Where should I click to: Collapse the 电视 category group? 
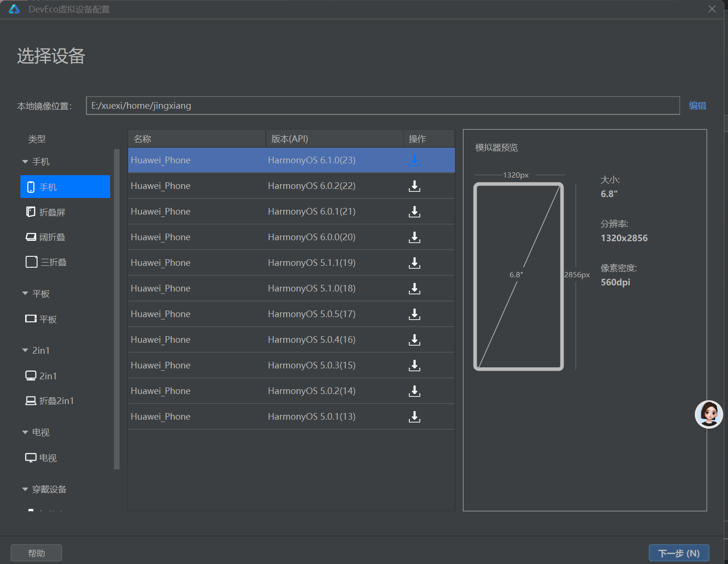pyautogui.click(x=25, y=432)
